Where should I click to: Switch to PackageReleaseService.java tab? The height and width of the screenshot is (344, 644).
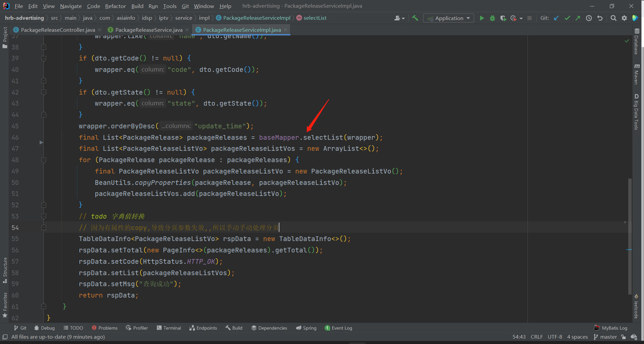[149, 30]
